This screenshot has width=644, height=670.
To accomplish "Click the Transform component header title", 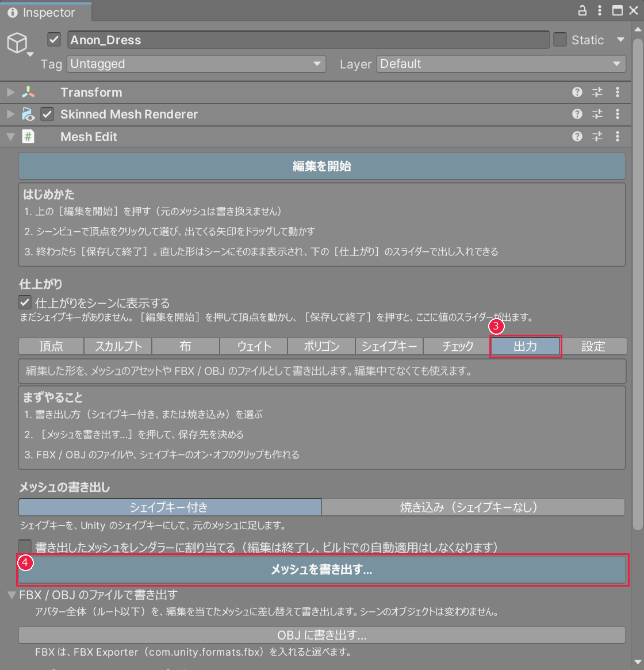I will click(91, 92).
